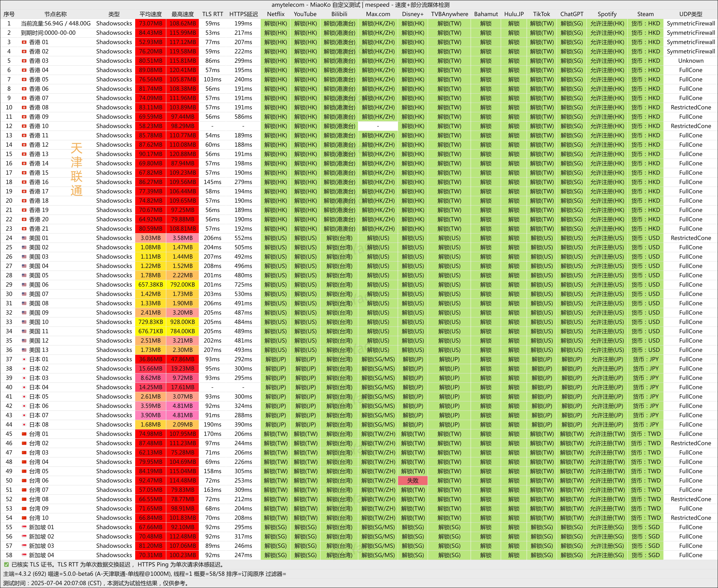Image resolution: width=718 pixels, height=588 pixels.
Task: Click the 725ms HTTPS delay cell
Action: pyautogui.click(x=243, y=285)
